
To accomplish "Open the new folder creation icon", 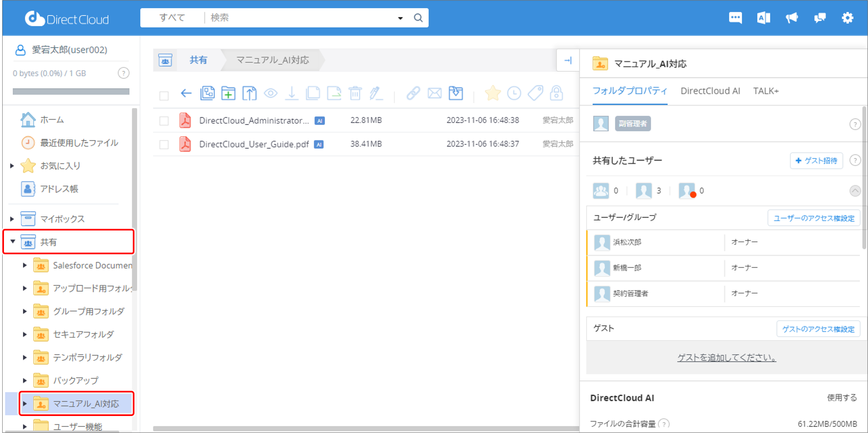I will point(228,93).
